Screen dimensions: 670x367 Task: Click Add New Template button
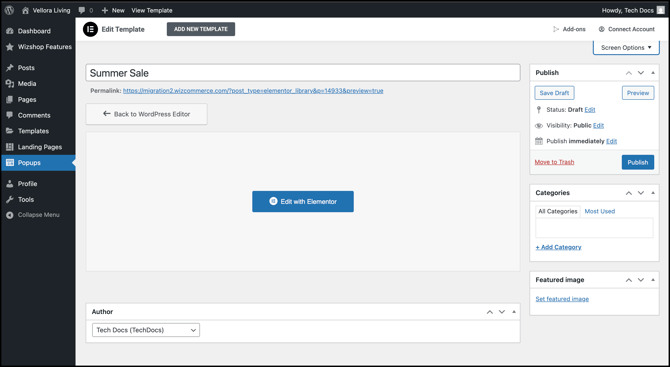tap(201, 29)
